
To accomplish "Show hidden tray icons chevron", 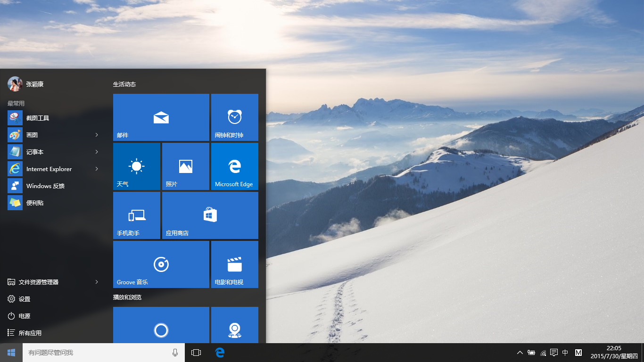I will click(520, 353).
